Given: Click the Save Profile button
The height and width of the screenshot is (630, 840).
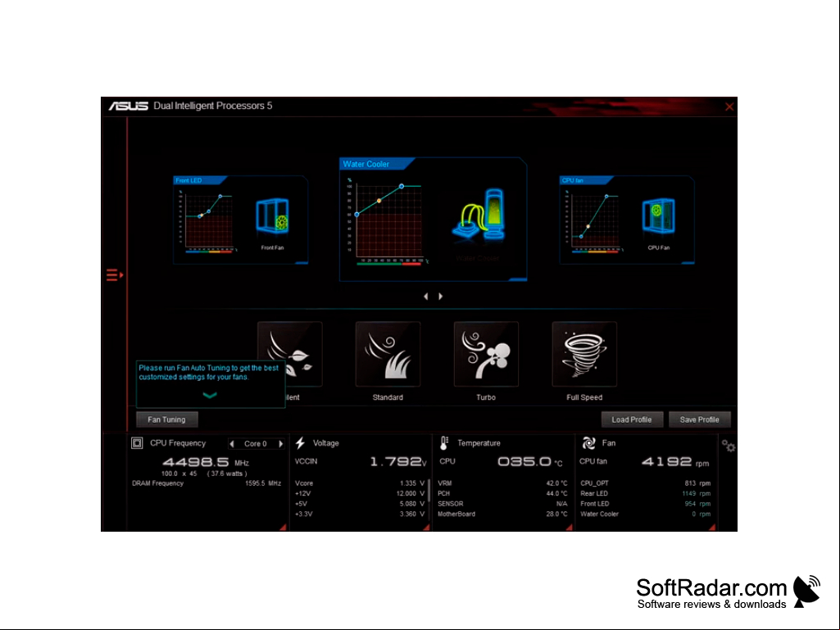Looking at the screenshot, I should pos(699,419).
